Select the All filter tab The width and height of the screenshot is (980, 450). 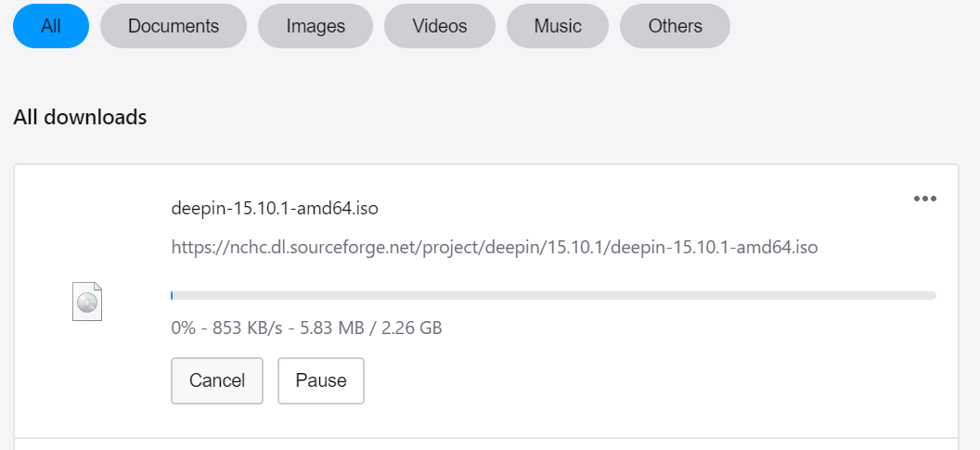click(x=51, y=26)
